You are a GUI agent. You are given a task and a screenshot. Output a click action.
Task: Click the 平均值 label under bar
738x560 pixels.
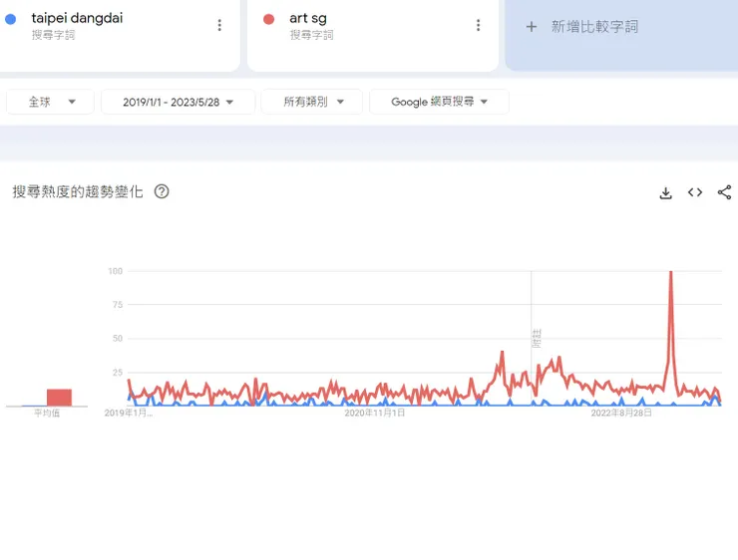[47, 413]
